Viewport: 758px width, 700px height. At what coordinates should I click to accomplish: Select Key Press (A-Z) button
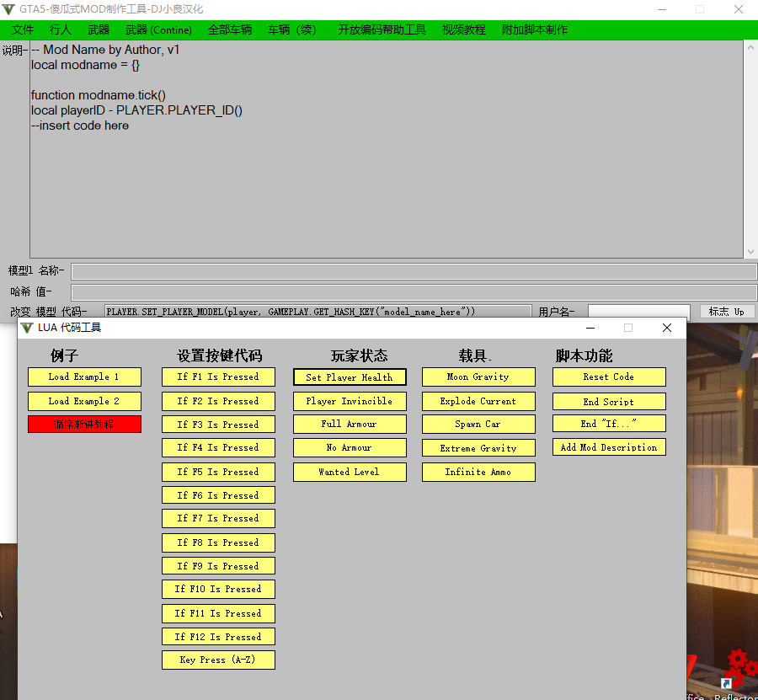(x=218, y=660)
